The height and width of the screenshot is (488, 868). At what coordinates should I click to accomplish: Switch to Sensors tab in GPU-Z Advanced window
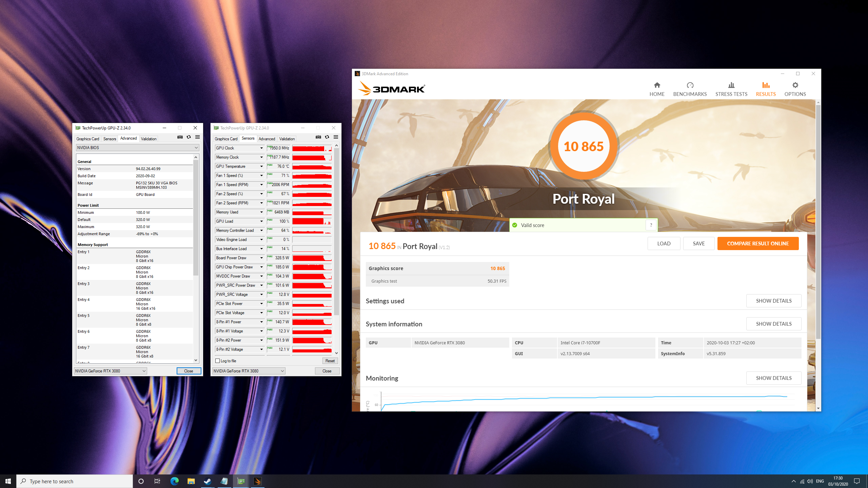pyautogui.click(x=110, y=139)
